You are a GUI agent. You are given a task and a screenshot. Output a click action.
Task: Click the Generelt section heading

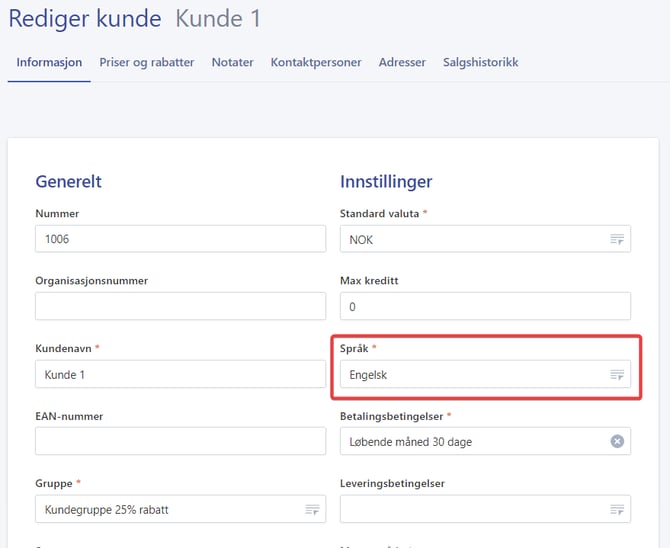point(68,182)
